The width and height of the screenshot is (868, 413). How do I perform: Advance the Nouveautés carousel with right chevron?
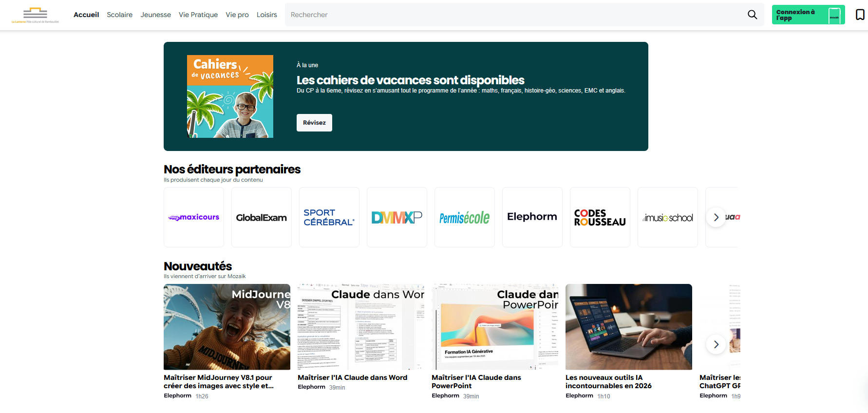tap(716, 344)
